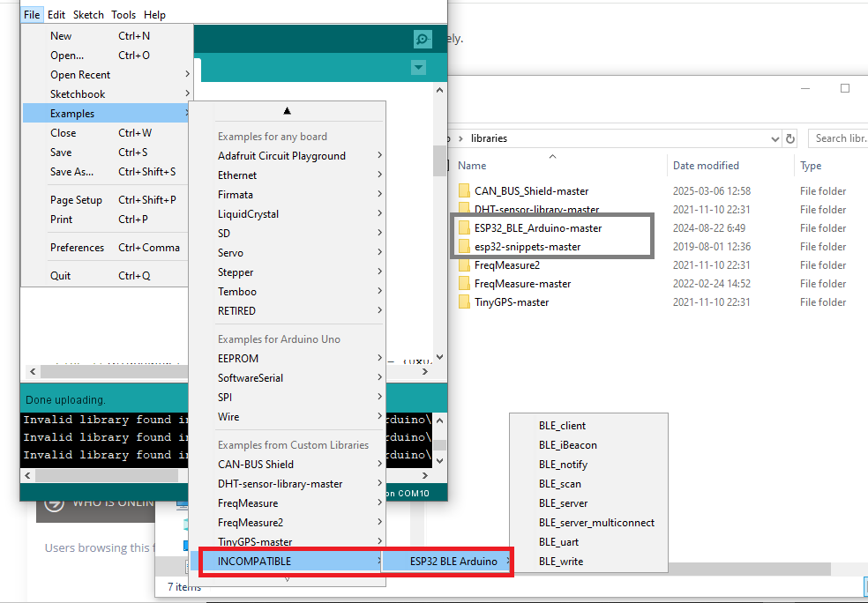Expand the Open Recent submenu
The image size is (868, 603).
pyautogui.click(x=108, y=75)
